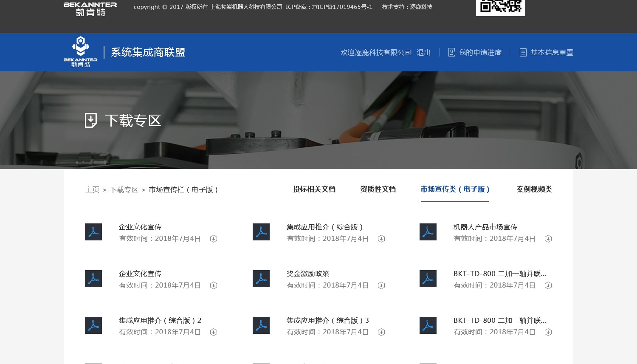Click 退出 to log out
This screenshot has height=364, width=637.
click(x=424, y=53)
